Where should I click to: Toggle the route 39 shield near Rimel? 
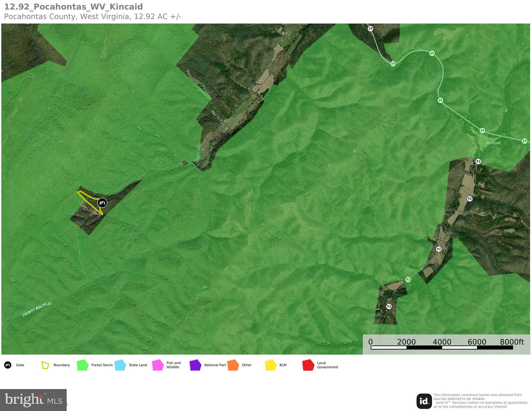point(483,130)
